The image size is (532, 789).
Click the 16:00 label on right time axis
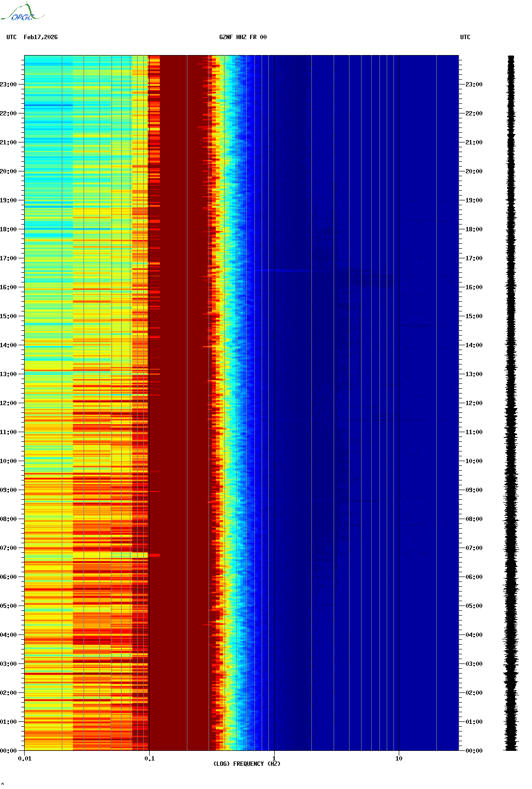(x=474, y=287)
